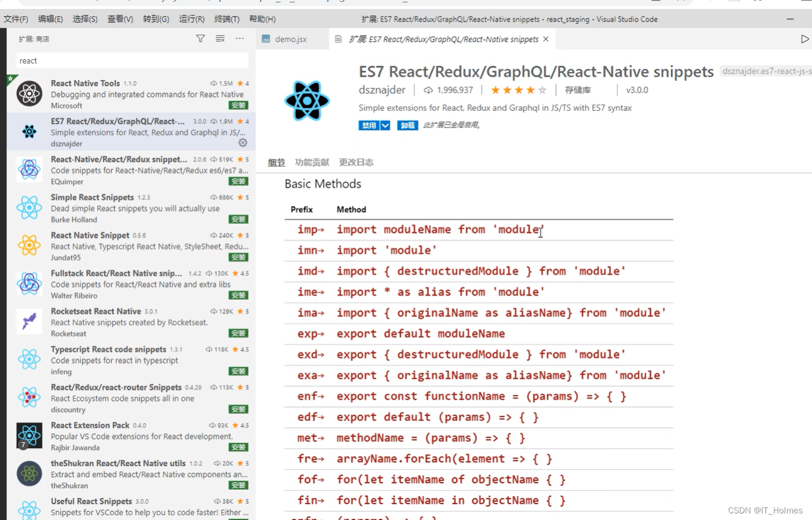Click the 'fre→' prefix cell

point(311,459)
